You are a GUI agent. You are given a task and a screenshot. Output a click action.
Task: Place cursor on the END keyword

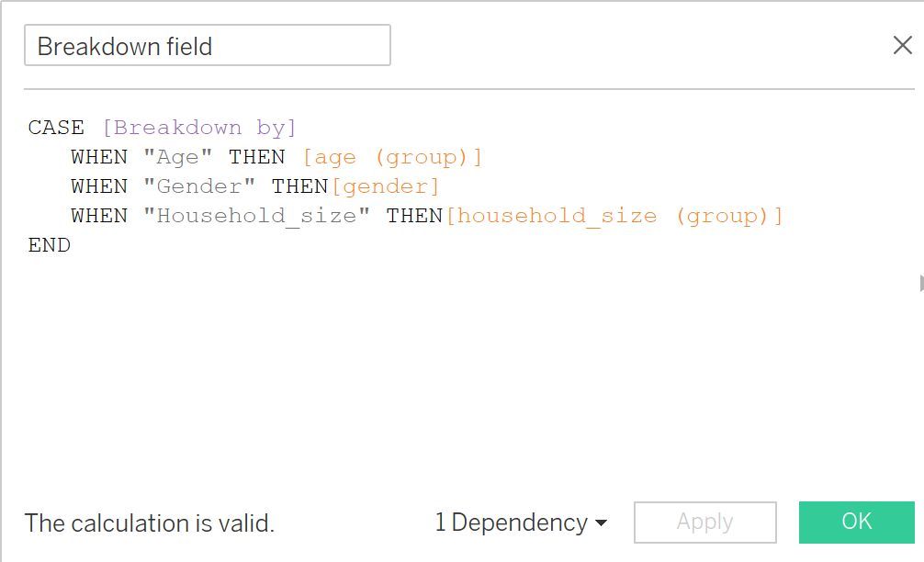point(50,245)
